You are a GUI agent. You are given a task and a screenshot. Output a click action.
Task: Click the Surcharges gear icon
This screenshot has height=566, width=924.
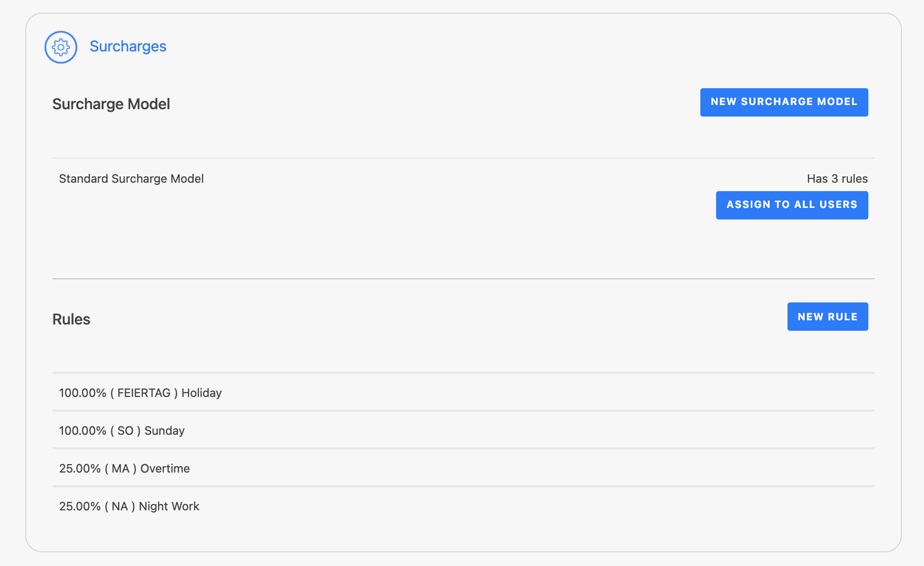[x=61, y=47]
